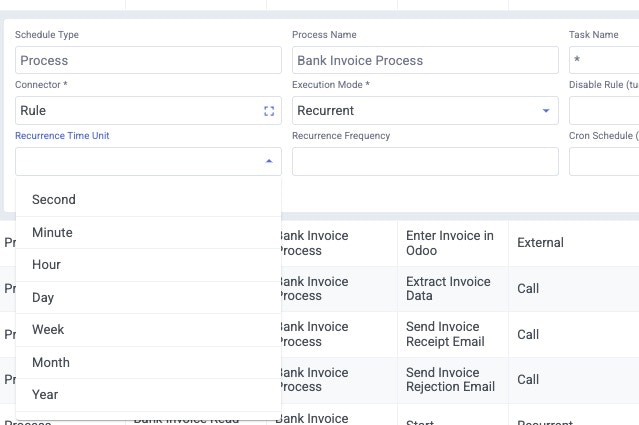Click the Cron Schedule input field
The image size is (639, 425).
tap(604, 161)
